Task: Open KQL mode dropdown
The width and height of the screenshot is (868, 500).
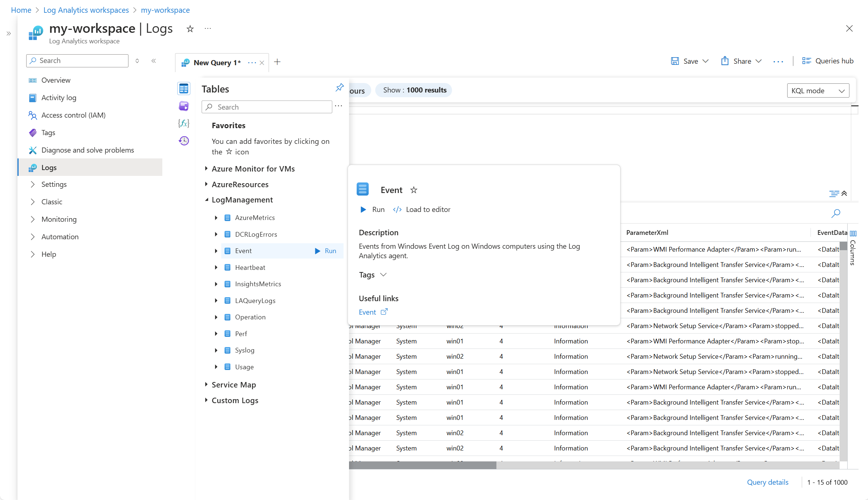Action: click(x=818, y=91)
